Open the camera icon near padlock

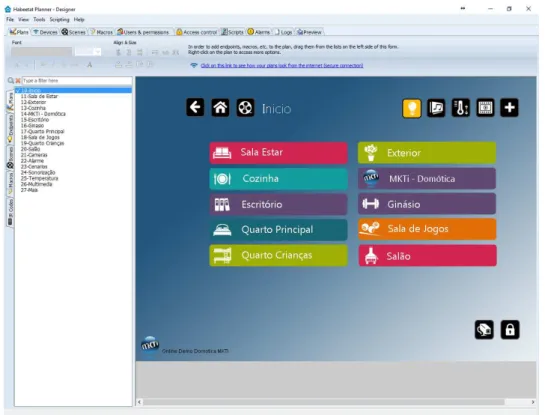(484, 329)
